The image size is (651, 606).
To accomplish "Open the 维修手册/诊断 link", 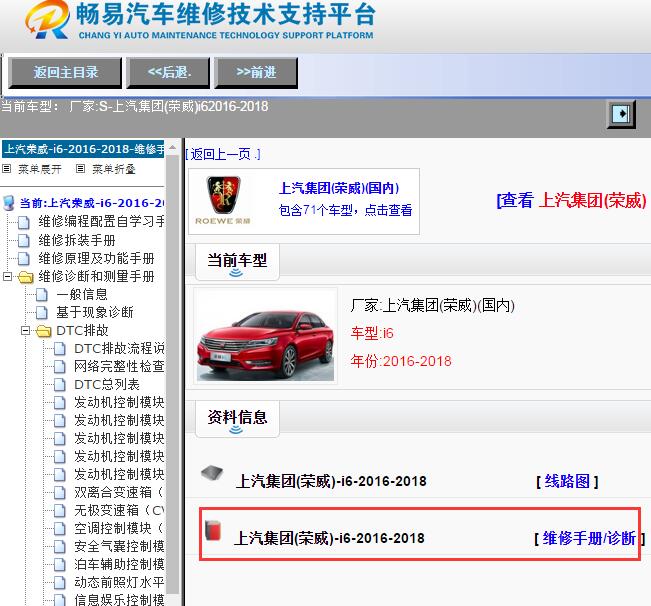I will [589, 538].
